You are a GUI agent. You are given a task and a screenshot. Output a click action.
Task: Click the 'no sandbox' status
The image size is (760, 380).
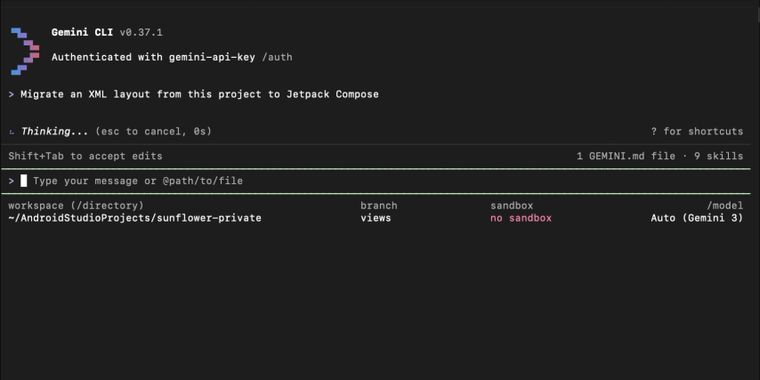pos(521,218)
